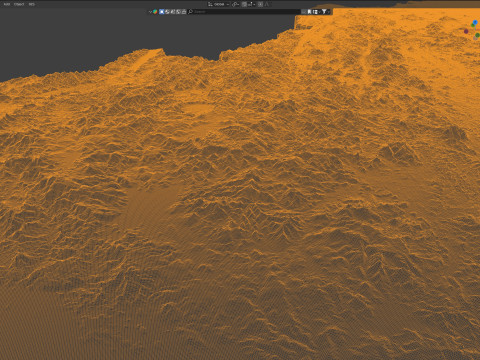
Task: Expand the active tool dropdown chevron
Action: coord(150,12)
